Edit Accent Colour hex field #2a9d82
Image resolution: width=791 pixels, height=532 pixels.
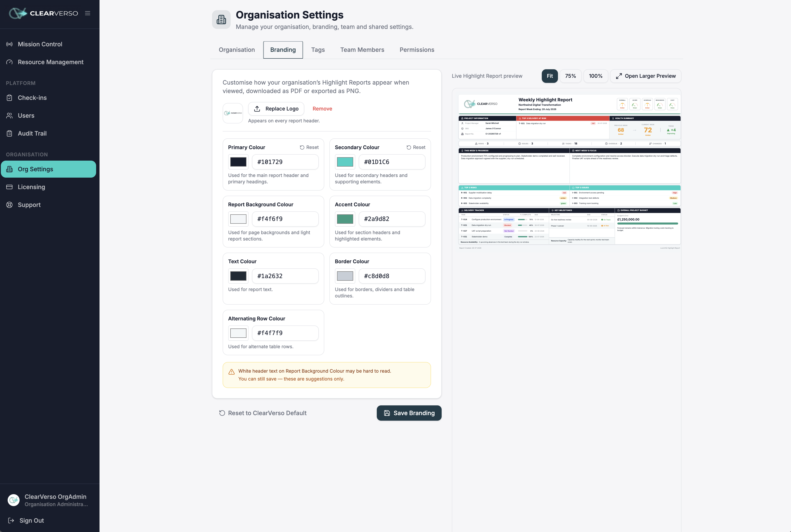click(x=392, y=219)
